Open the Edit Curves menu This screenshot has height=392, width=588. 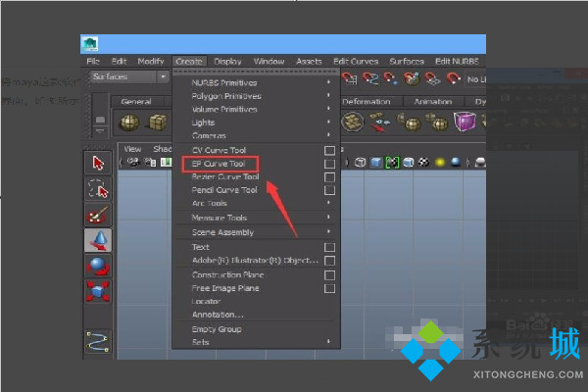(x=354, y=61)
